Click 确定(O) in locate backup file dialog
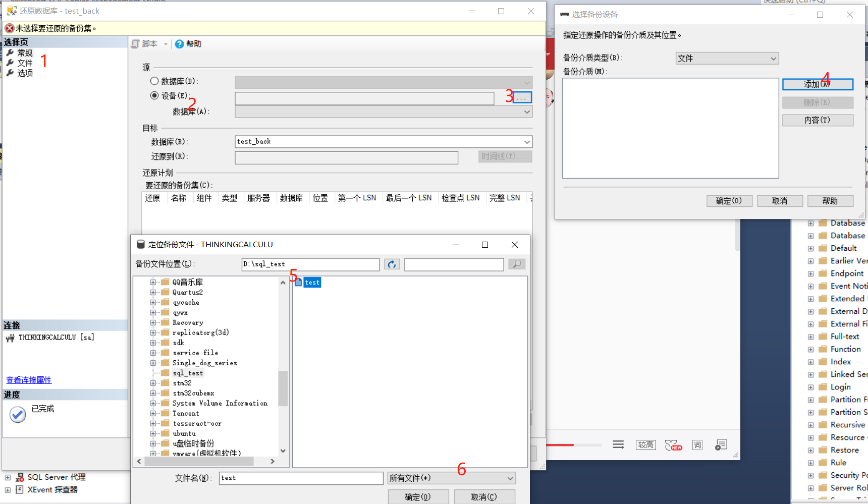Screen dimensions: 868x504 418,497
